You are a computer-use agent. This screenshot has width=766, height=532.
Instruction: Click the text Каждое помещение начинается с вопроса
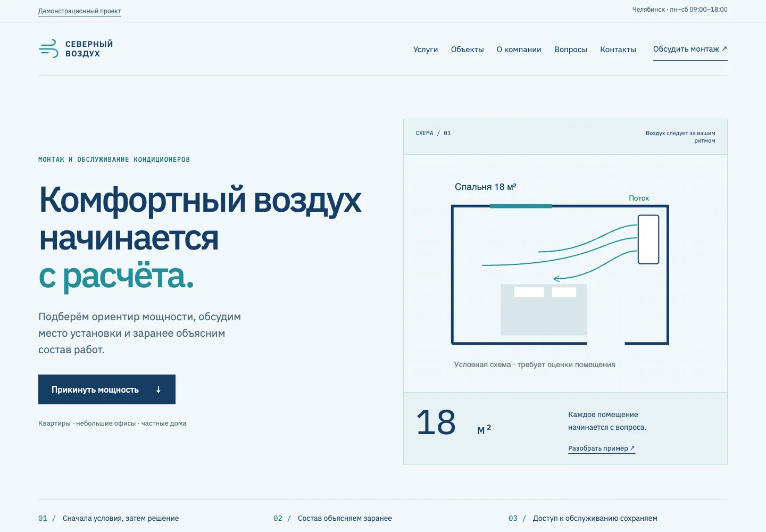pos(607,421)
